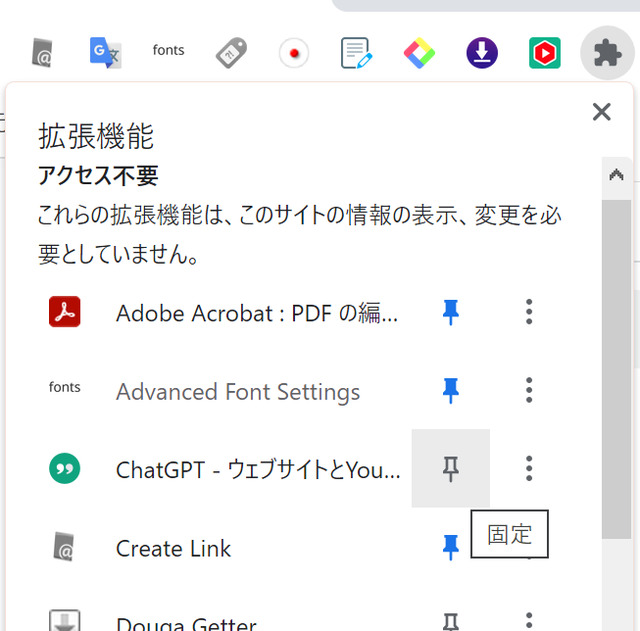Screen dimensions: 640x631
Task: Unpin Advanced Font Settings extension
Action: 451,391
